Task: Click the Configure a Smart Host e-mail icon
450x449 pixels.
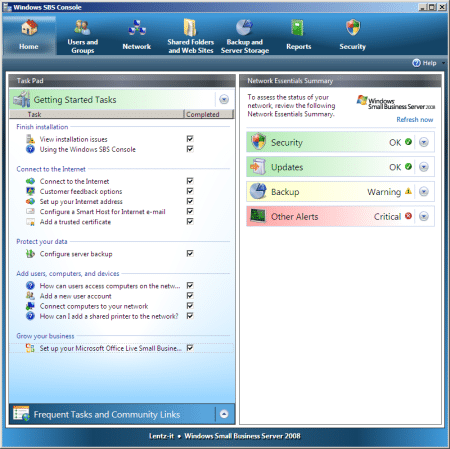Action: 30,211
